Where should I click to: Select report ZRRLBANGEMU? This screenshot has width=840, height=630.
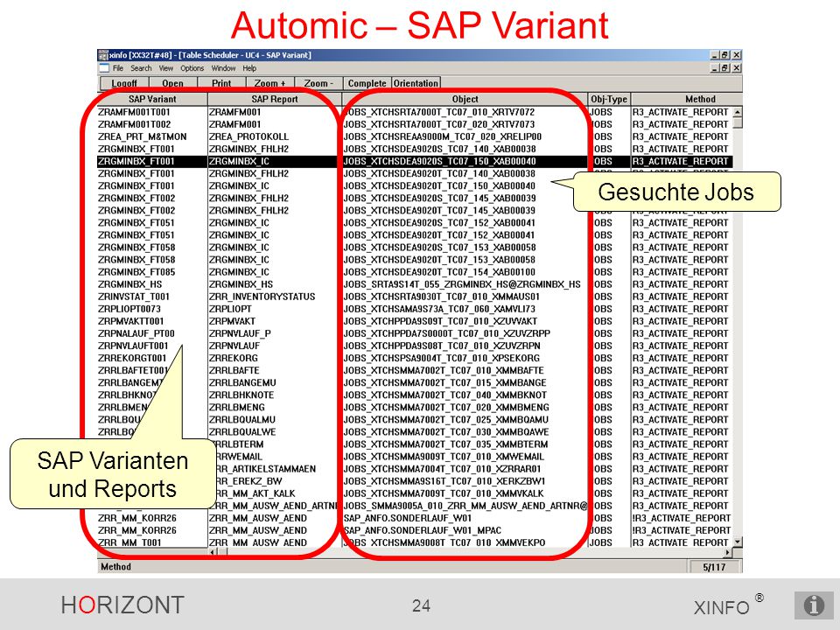point(242,383)
